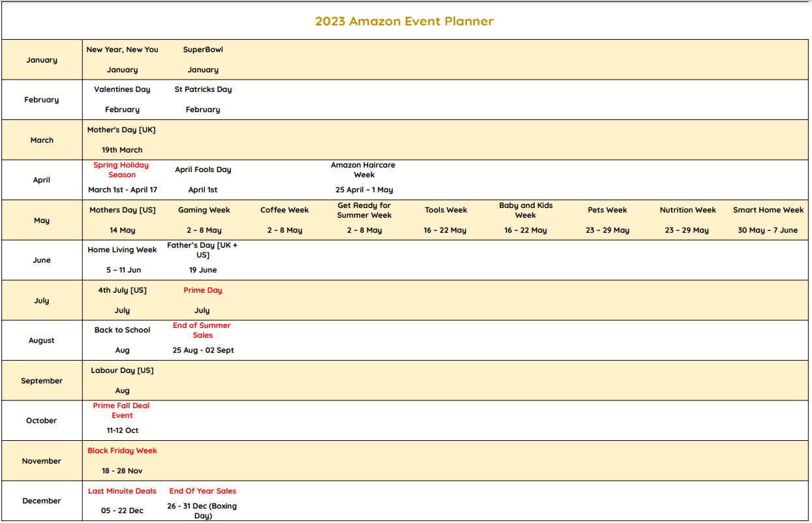
Task: Select the February month row header
Action: tap(42, 100)
